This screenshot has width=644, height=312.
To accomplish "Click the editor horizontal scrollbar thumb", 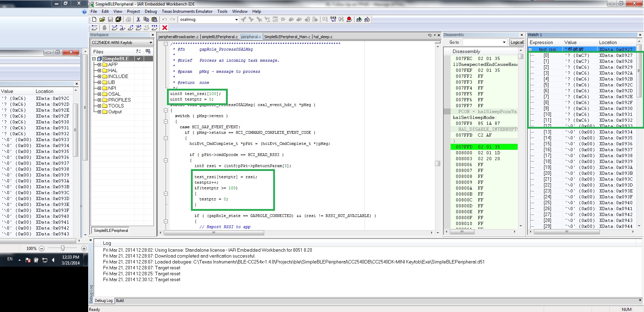I will 214,233.
